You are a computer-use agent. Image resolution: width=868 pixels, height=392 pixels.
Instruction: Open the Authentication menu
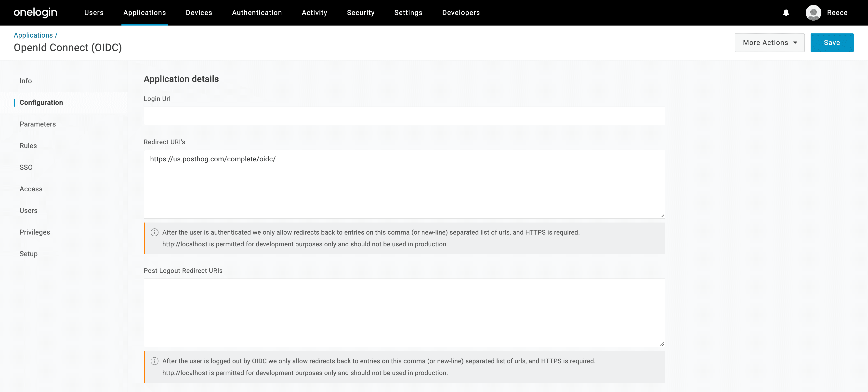pyautogui.click(x=257, y=13)
